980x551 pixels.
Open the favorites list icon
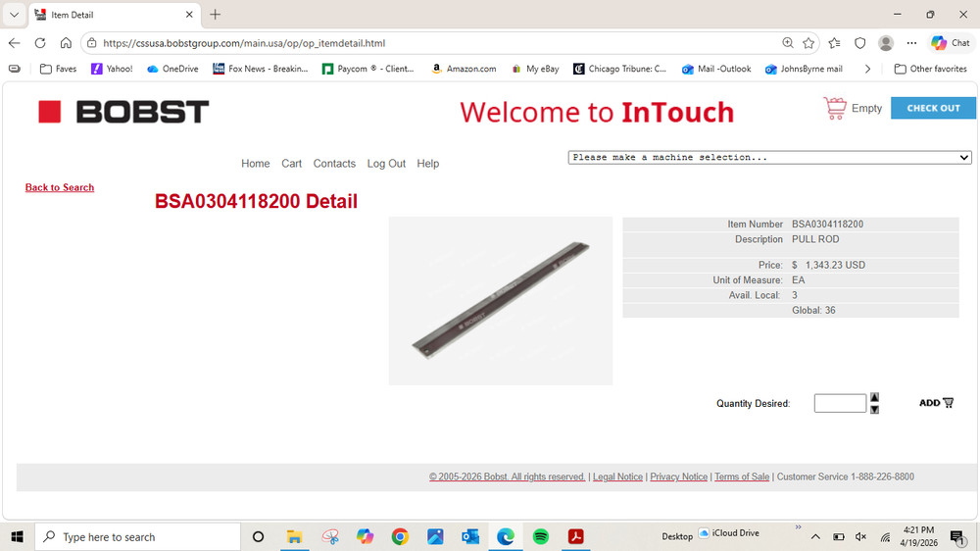point(834,43)
